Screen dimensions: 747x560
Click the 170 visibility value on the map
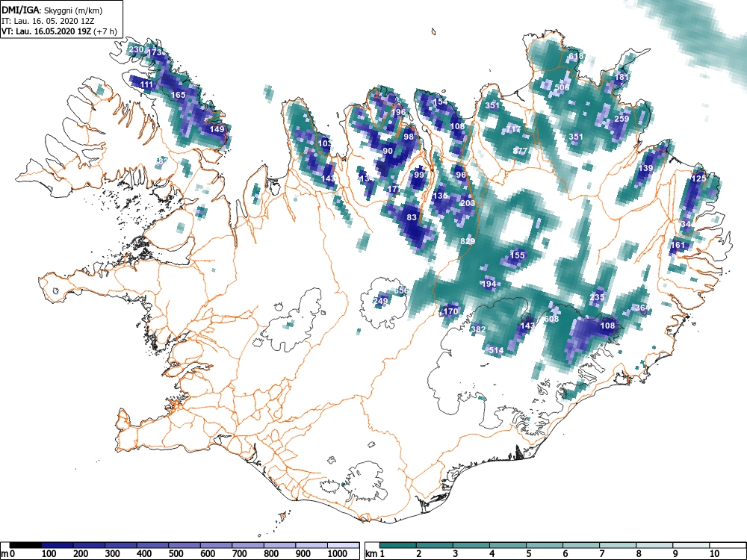[x=450, y=311]
